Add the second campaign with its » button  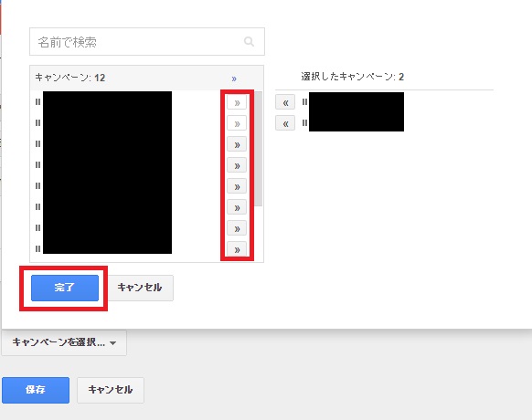[x=237, y=124]
